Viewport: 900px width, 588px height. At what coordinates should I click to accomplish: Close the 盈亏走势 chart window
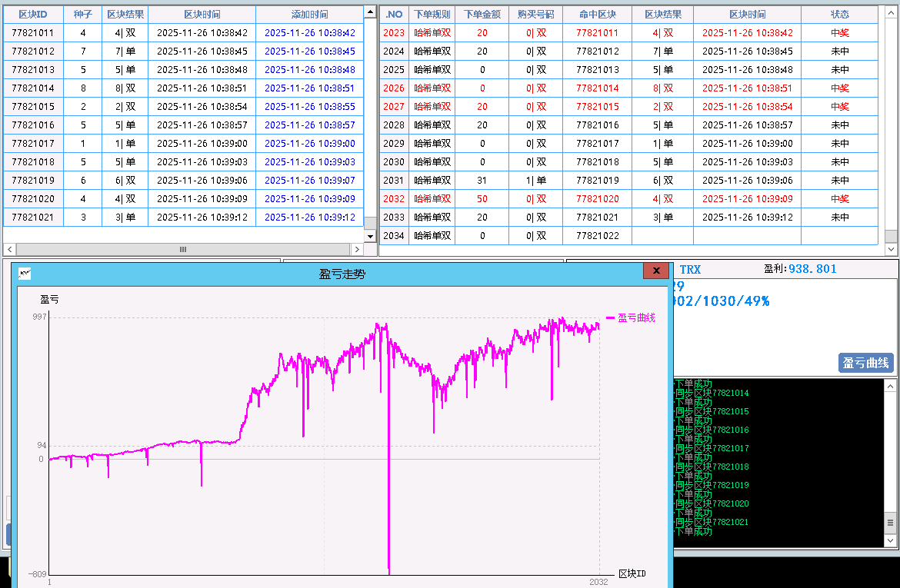pos(655,271)
